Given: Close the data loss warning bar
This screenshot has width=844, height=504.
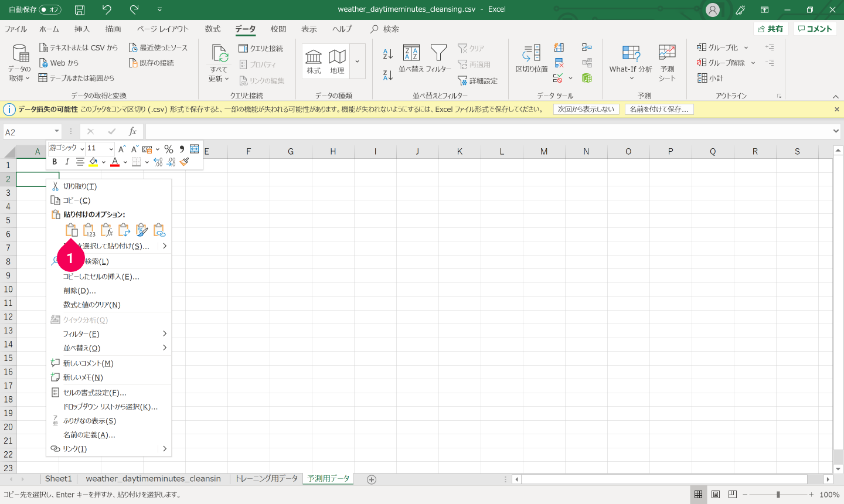Looking at the screenshot, I should click(x=837, y=109).
